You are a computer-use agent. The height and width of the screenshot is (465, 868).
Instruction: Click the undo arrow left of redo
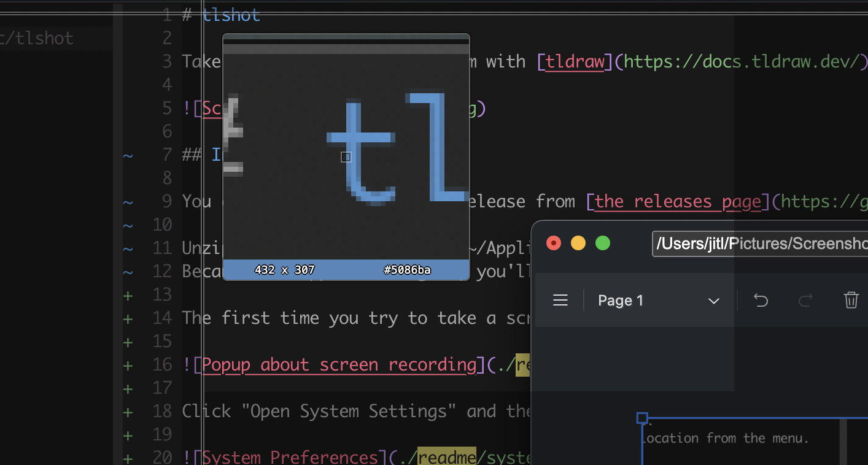coord(761,301)
